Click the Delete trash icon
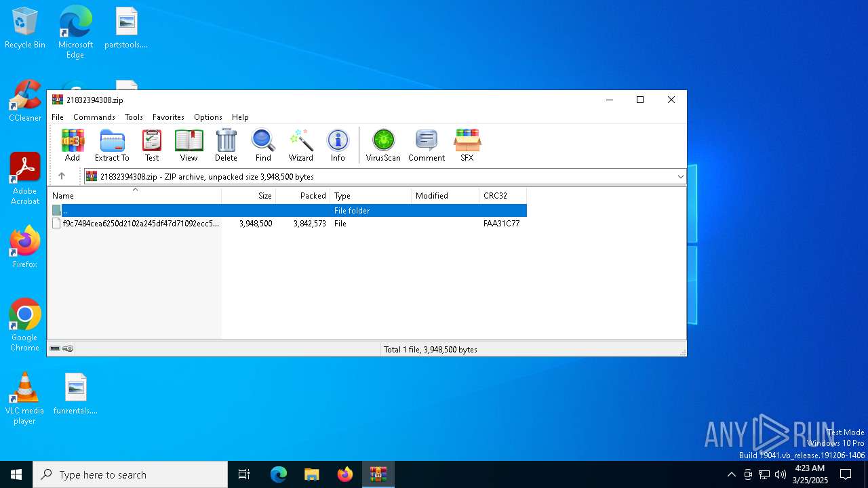The width and height of the screenshot is (868, 488). (x=226, y=146)
